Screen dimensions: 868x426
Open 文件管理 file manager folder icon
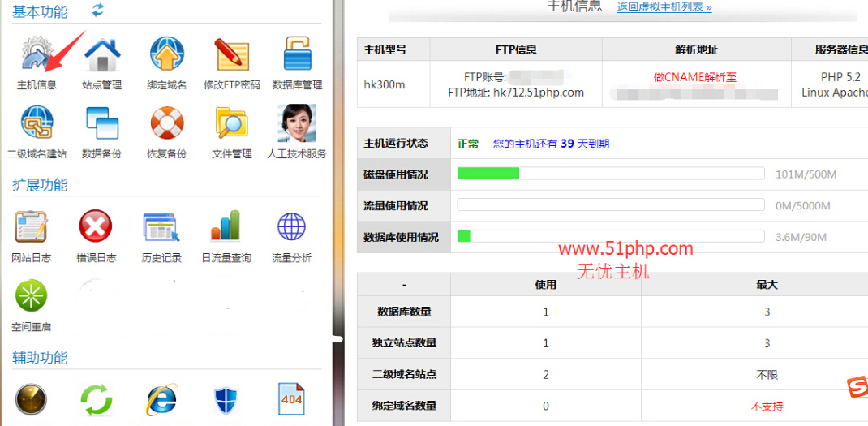[x=232, y=122]
